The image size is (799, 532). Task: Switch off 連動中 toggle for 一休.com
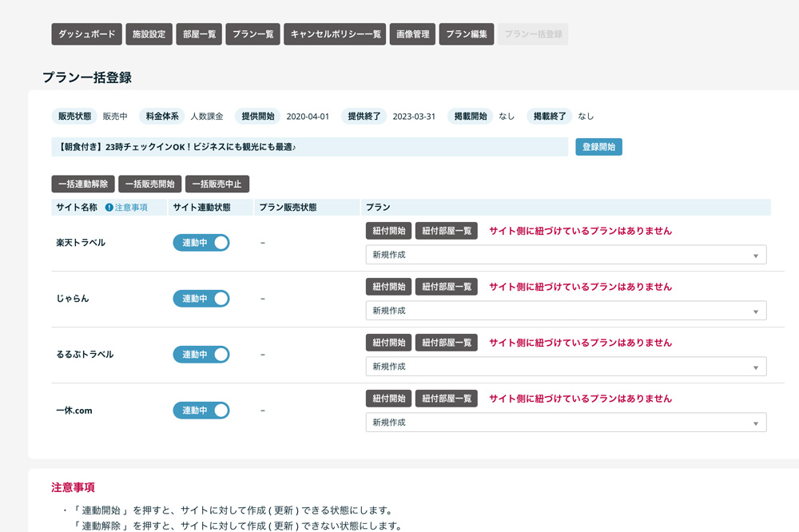(x=201, y=411)
